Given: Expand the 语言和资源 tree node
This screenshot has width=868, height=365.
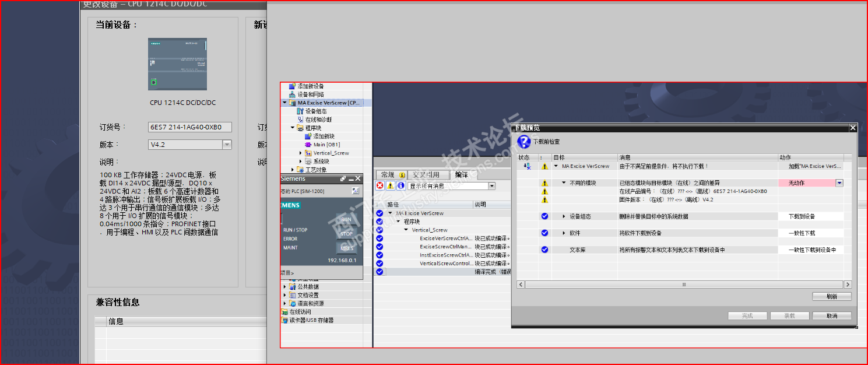Looking at the screenshot, I should 284,303.
